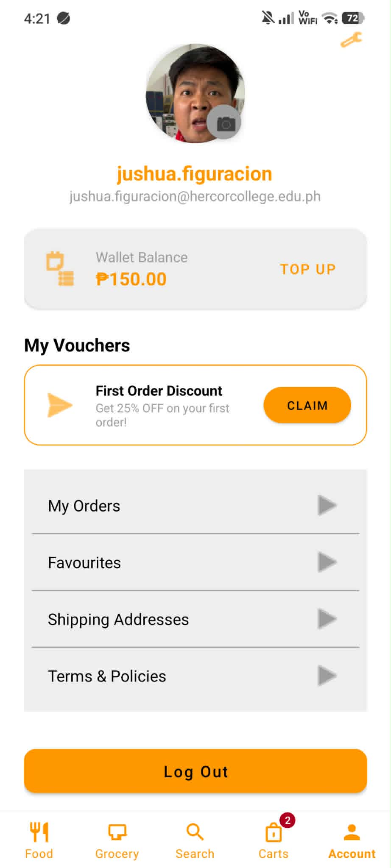
Task: Expand My Orders with the arrow
Action: coord(327,505)
